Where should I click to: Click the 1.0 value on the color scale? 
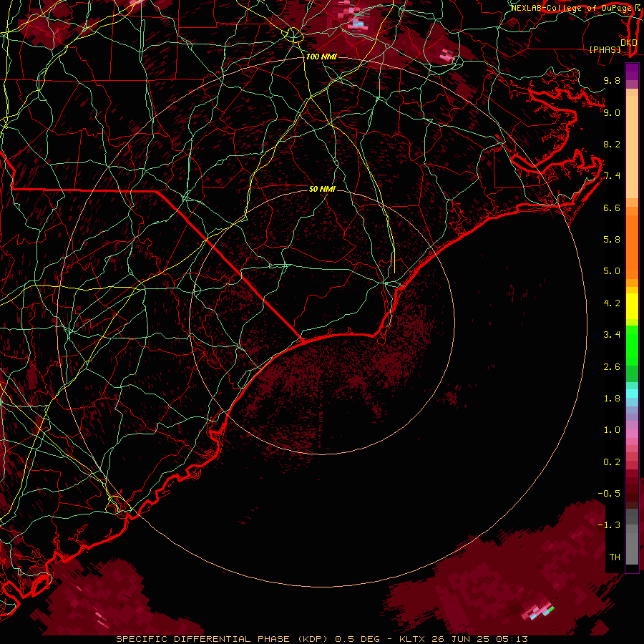point(612,430)
